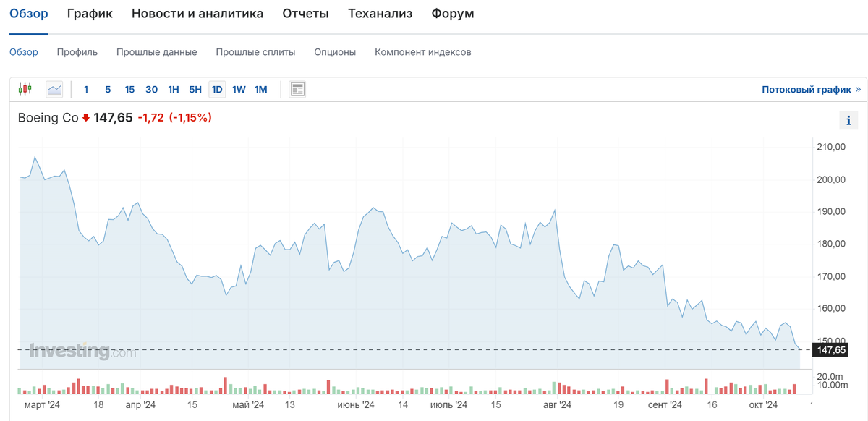This screenshot has height=421, width=868.
Task: Go to Новости и аналитика tab
Action: pyautogui.click(x=197, y=14)
